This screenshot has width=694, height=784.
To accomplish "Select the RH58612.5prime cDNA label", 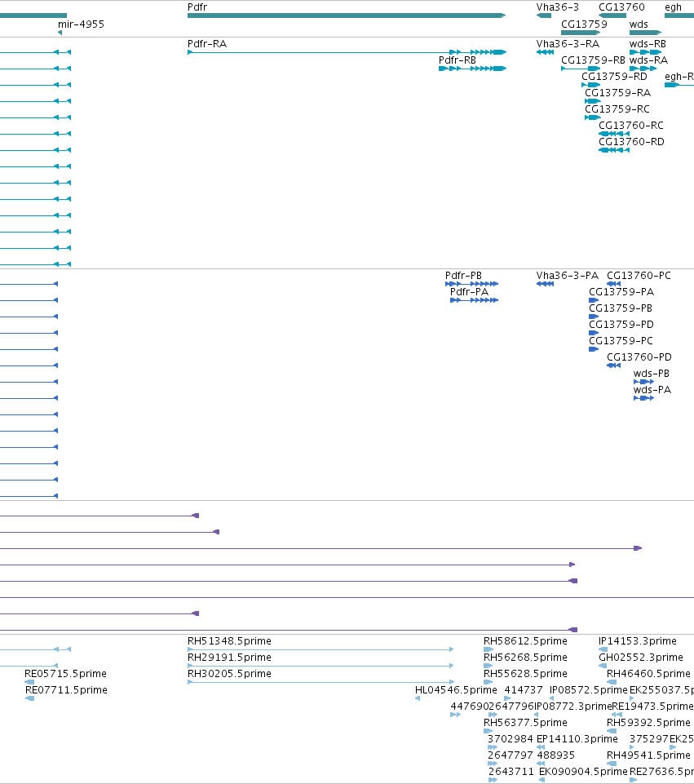I will point(525,641).
